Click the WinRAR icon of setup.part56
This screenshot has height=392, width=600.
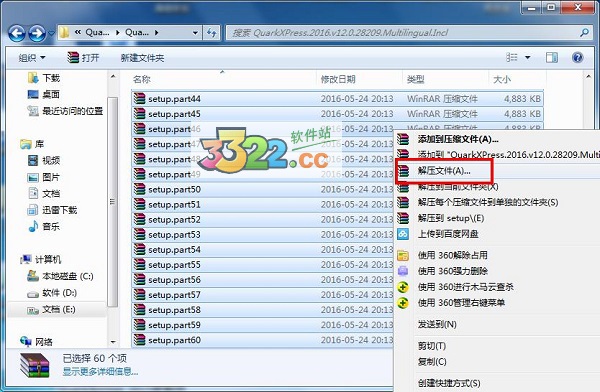coord(140,279)
